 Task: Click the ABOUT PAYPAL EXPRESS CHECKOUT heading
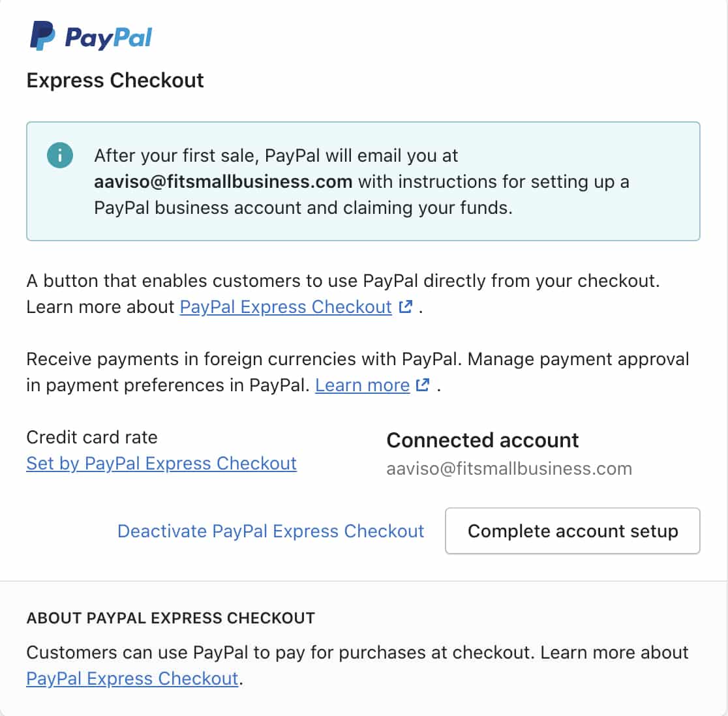click(171, 618)
